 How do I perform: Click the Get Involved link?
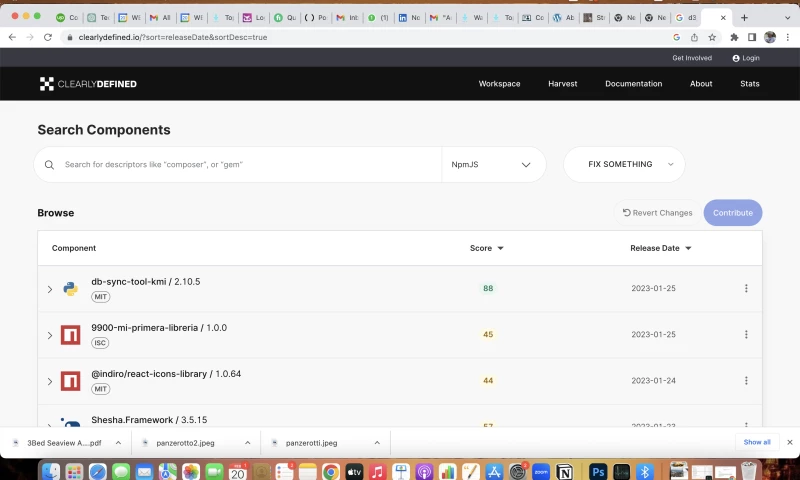pyautogui.click(x=692, y=58)
